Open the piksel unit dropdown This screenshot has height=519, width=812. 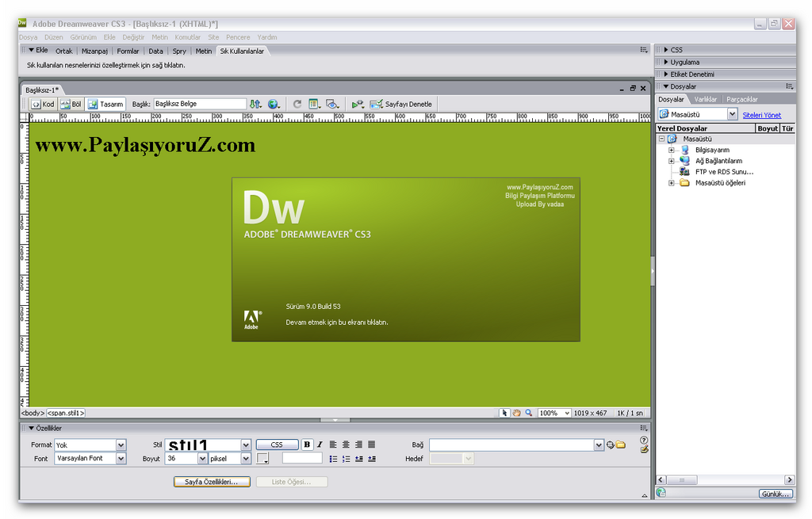point(246,459)
